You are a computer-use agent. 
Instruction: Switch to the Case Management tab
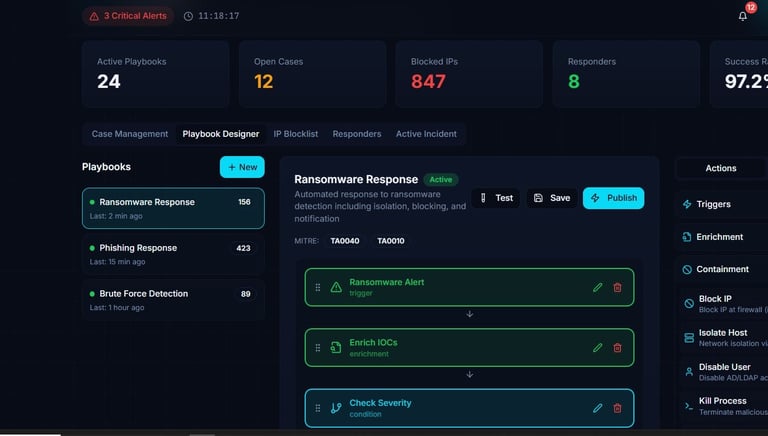click(x=130, y=134)
